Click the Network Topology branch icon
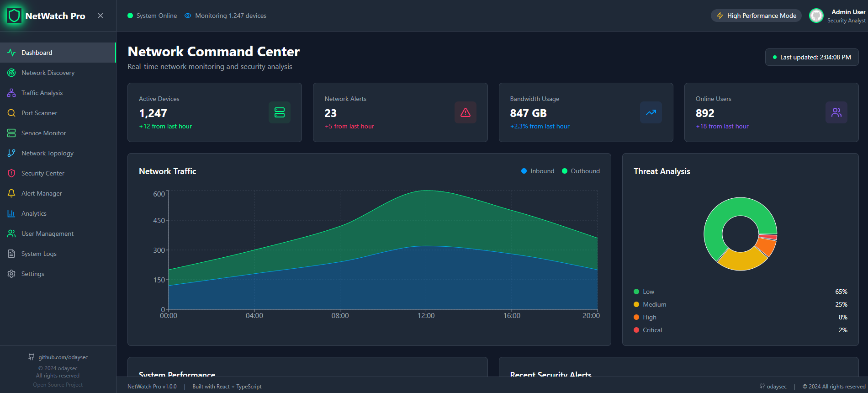 (x=11, y=153)
